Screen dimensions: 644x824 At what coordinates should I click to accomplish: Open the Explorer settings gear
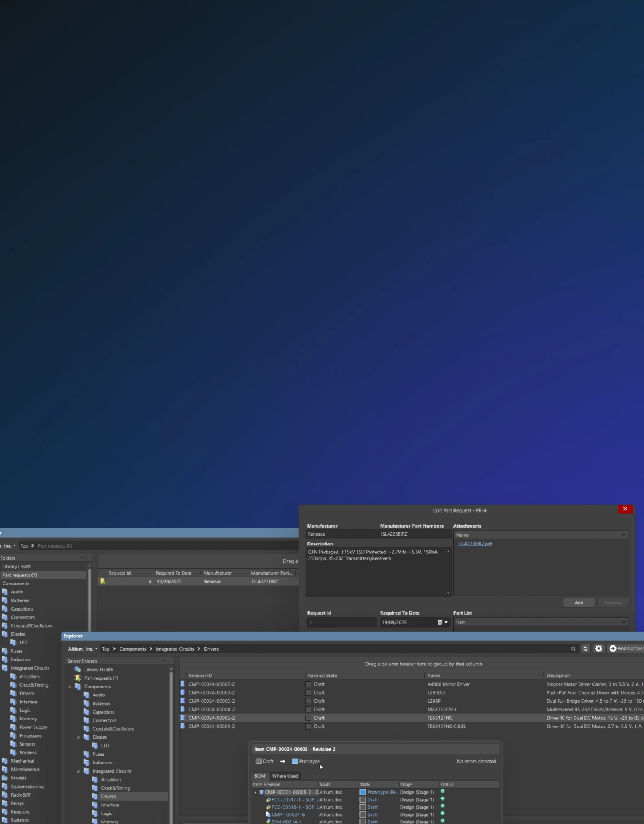(599, 649)
